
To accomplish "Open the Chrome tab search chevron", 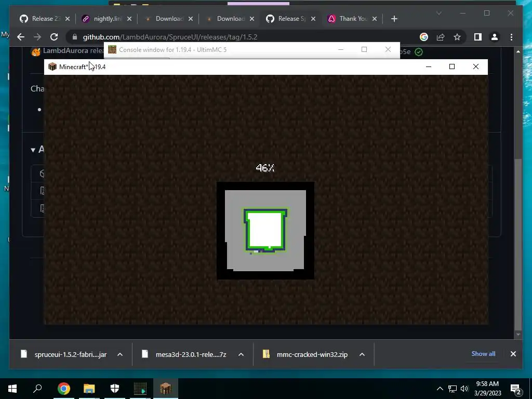I will point(438,13).
